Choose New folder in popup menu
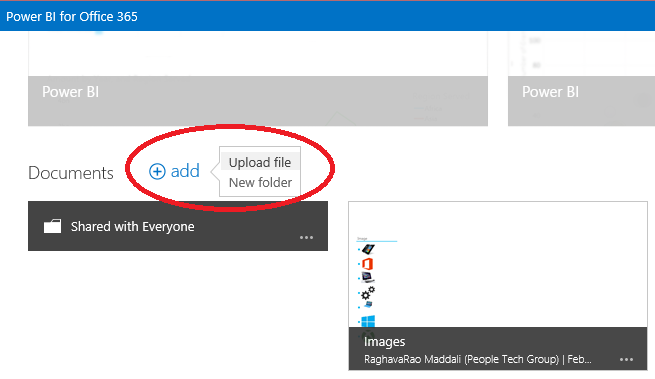655x379 pixels. tap(260, 183)
